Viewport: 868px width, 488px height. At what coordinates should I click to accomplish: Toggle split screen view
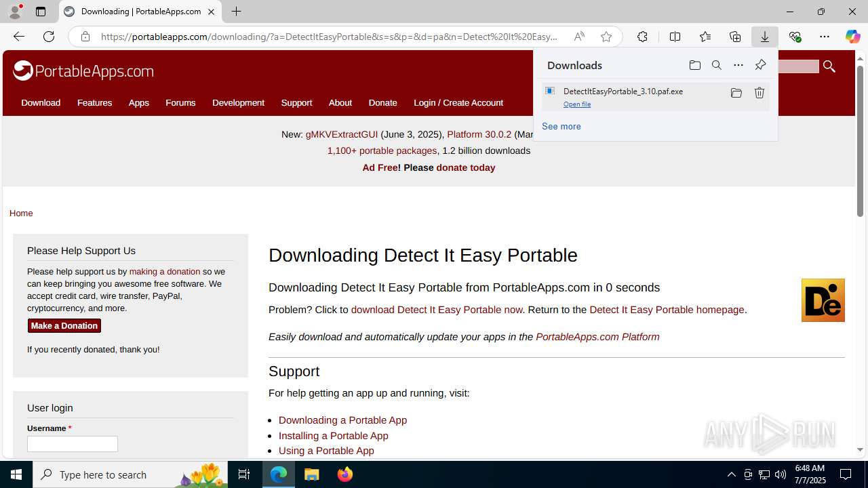click(675, 37)
